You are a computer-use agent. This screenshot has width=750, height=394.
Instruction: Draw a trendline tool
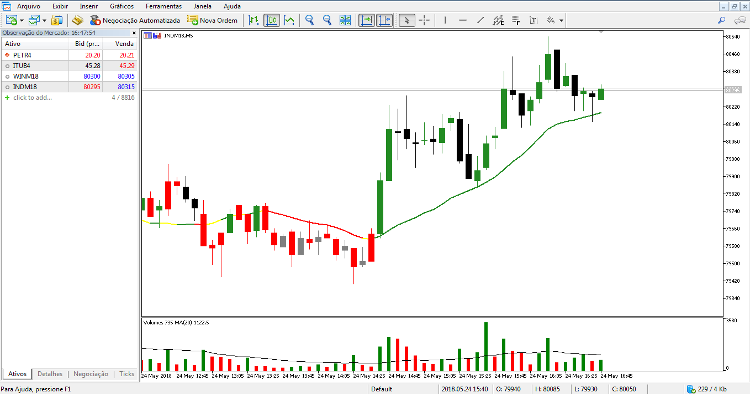pos(480,20)
